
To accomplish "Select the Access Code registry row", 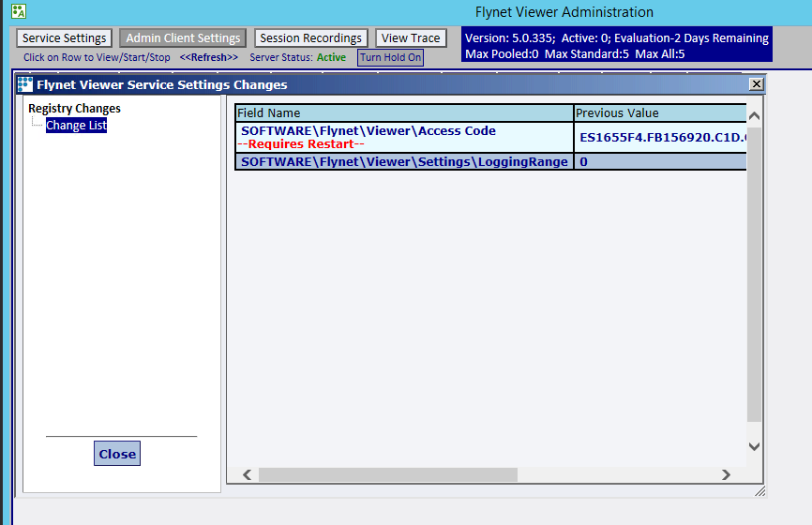I will click(403, 137).
